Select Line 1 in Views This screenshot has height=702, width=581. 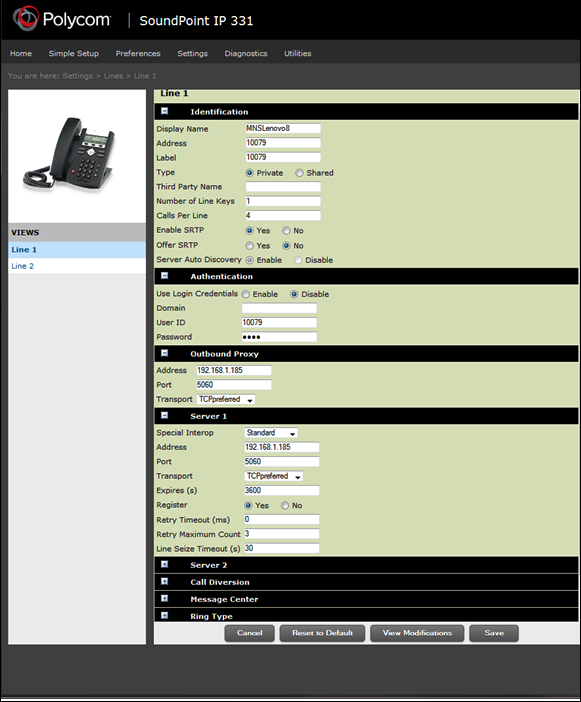[77, 250]
